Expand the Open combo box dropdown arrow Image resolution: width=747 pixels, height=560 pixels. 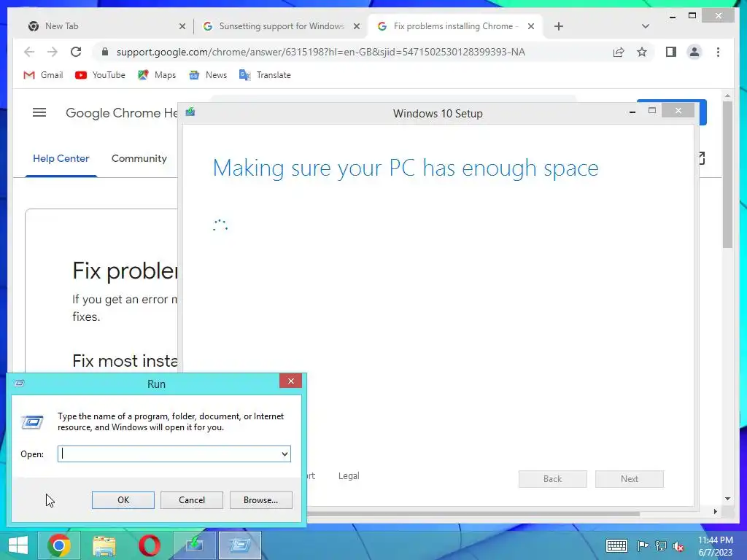point(285,454)
